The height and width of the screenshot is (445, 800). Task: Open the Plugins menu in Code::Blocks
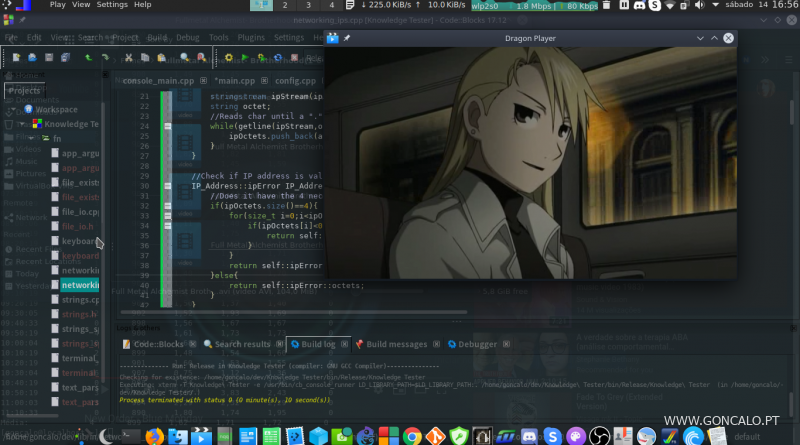pos(251,38)
